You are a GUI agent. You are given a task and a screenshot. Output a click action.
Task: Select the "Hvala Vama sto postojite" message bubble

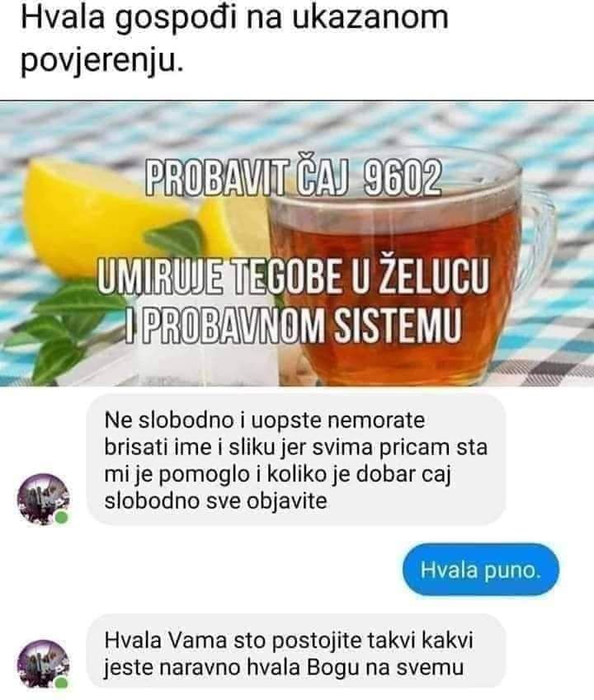coord(296,653)
